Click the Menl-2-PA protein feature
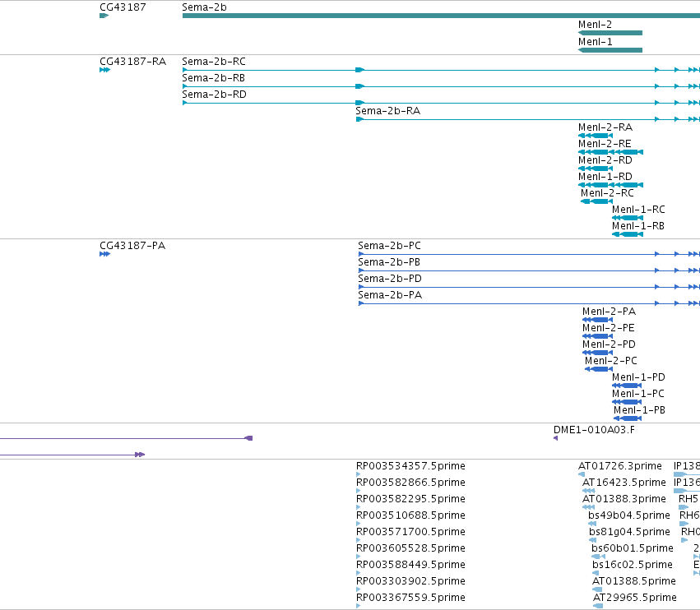The height and width of the screenshot is (610, 700). 598,320
